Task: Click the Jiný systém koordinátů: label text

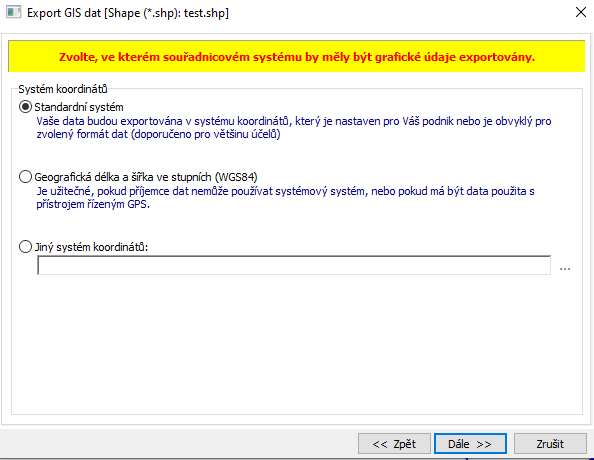Action: pos(91,247)
